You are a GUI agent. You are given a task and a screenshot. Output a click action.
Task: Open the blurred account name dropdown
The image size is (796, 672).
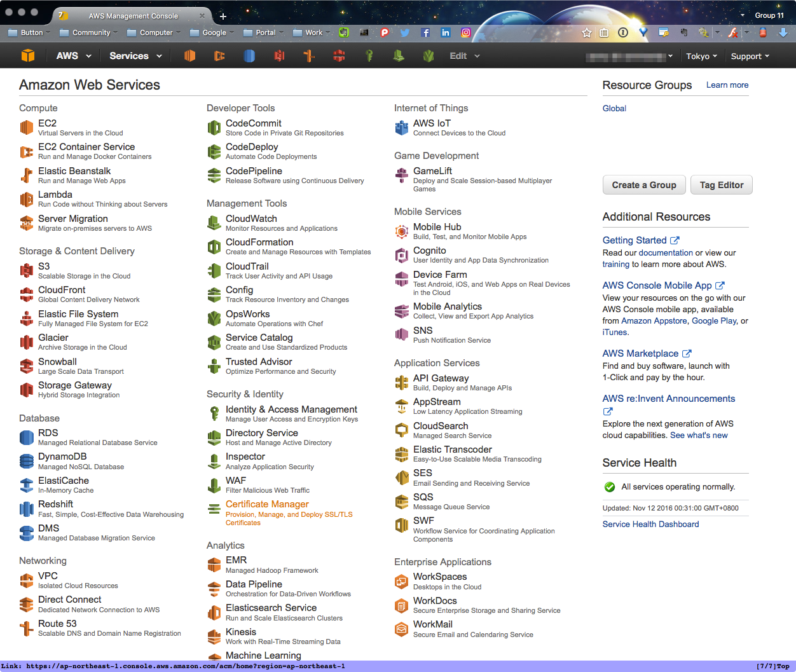pyautogui.click(x=629, y=57)
